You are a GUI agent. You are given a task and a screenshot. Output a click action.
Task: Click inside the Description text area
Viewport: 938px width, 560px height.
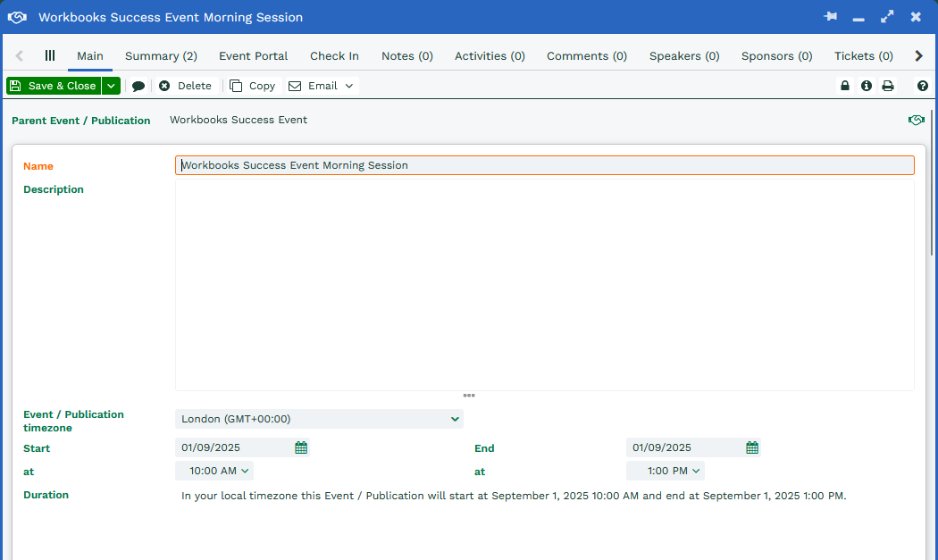point(544,285)
